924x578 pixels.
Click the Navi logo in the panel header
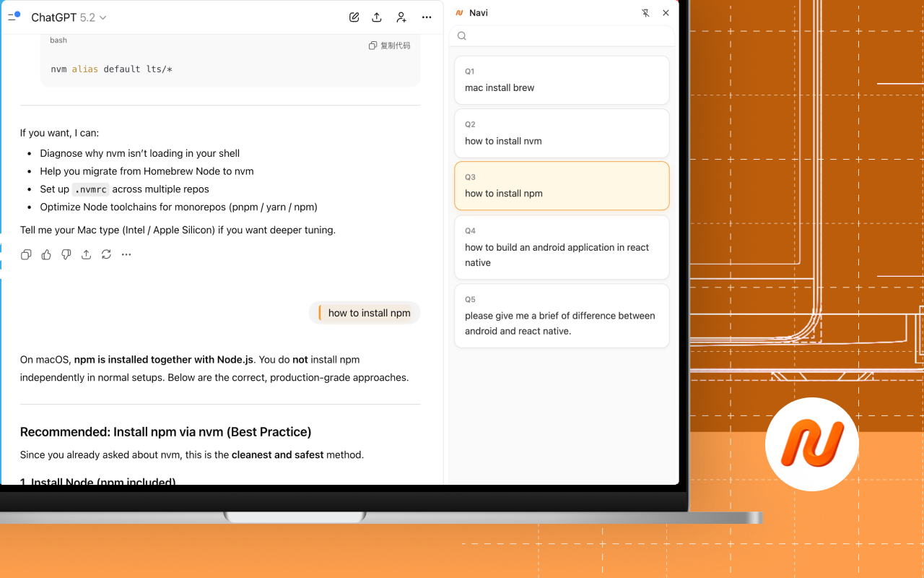pos(460,12)
